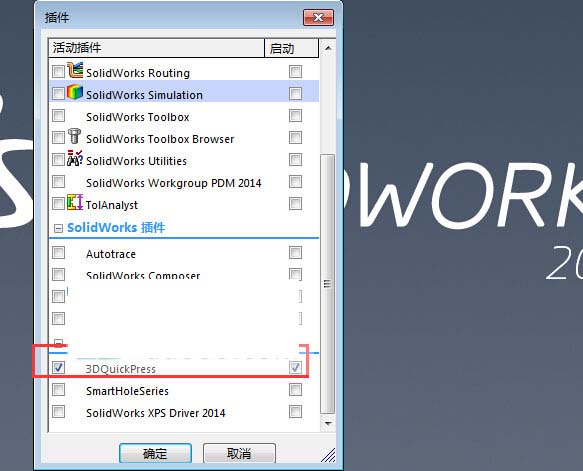Collapse the SolidWorks 插件 section

tap(58, 228)
